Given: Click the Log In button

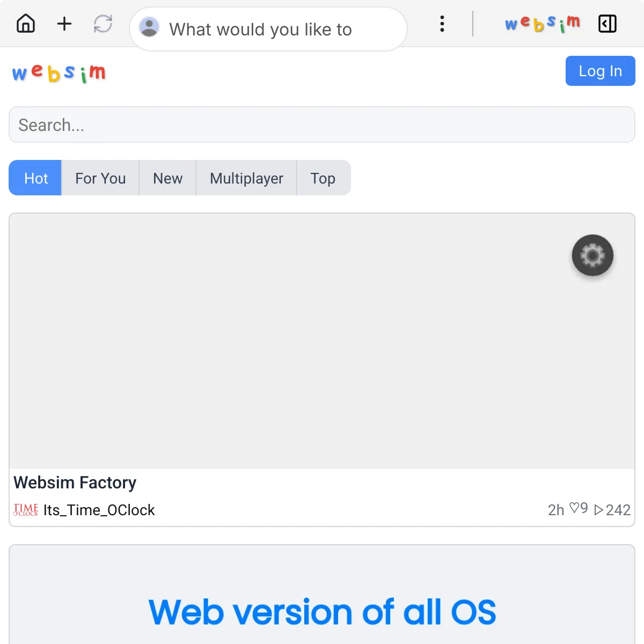Looking at the screenshot, I should coord(600,71).
